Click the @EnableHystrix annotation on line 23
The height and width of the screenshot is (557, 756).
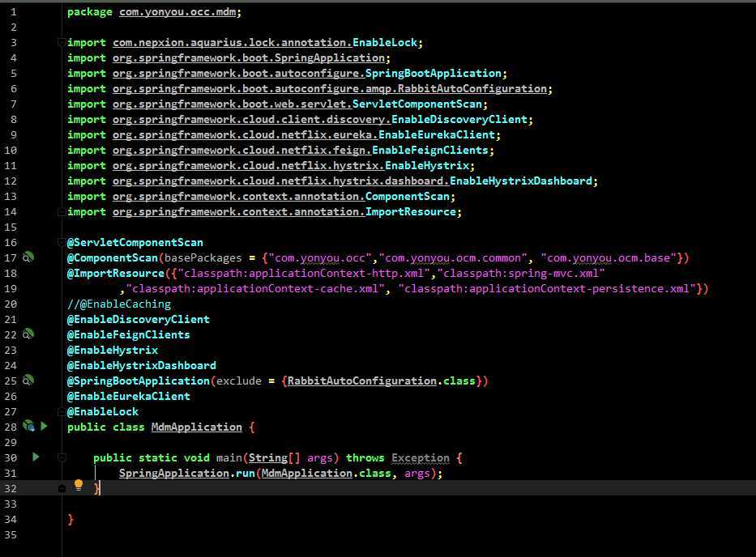[x=113, y=351]
